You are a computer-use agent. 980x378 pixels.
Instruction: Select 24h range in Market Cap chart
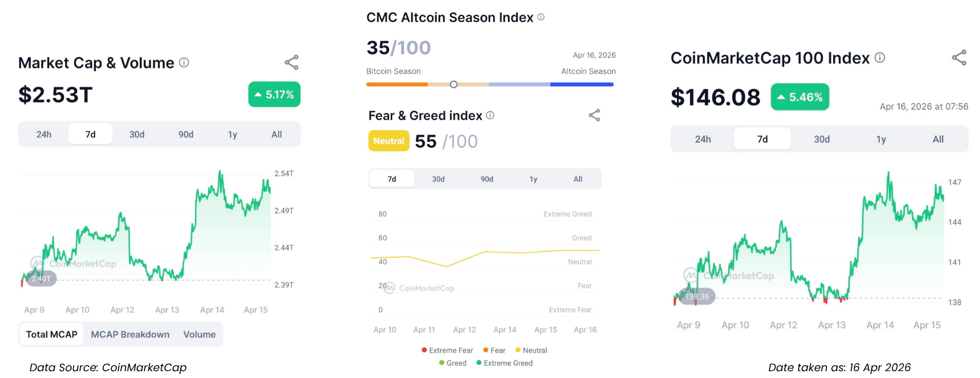coord(44,134)
